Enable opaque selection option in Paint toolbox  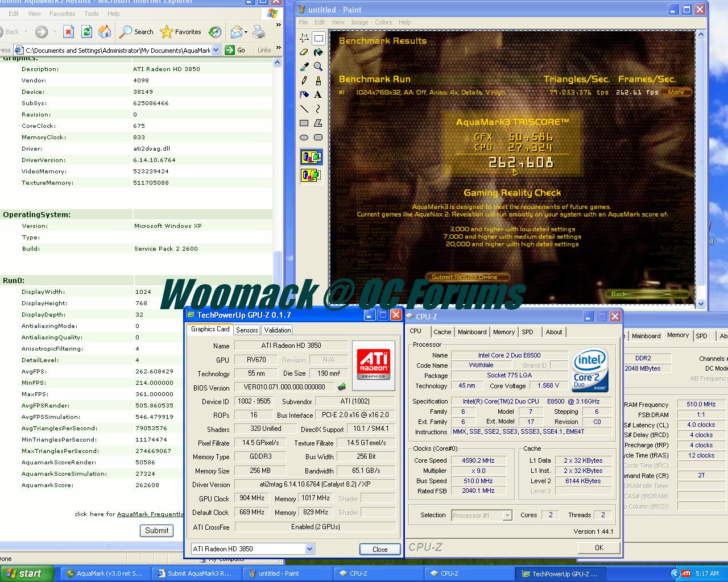[311, 157]
